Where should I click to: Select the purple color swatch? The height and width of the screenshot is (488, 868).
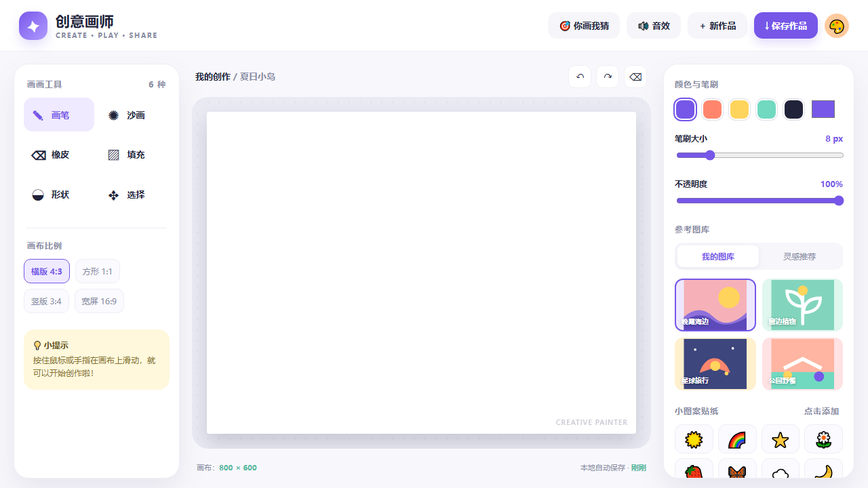pyautogui.click(x=685, y=109)
